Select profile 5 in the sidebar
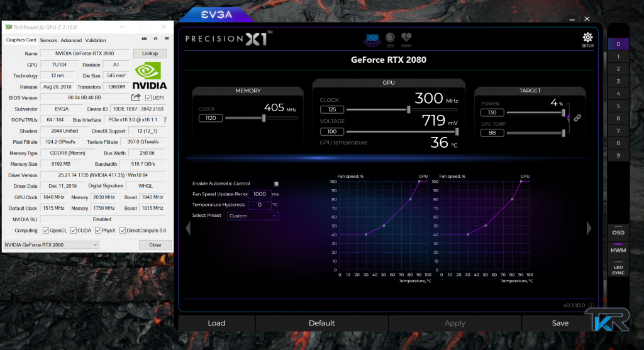 point(618,106)
